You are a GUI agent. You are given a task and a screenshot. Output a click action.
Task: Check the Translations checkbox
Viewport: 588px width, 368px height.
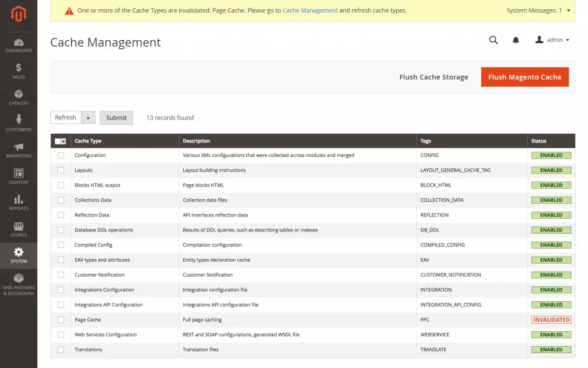(x=61, y=350)
